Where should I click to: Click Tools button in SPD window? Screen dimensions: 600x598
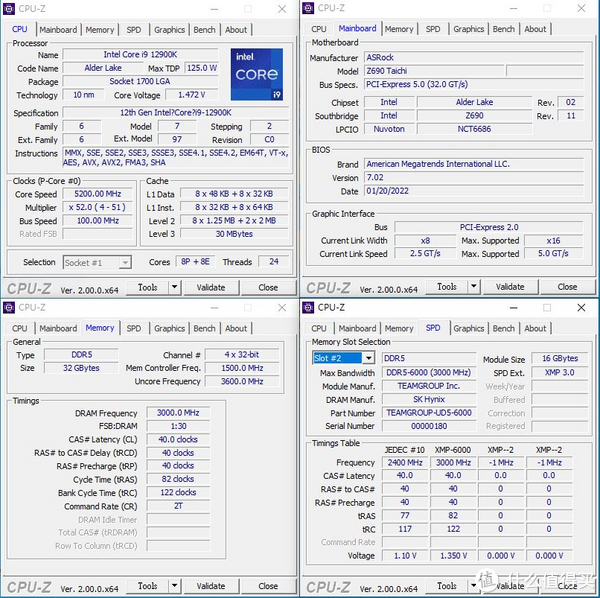[447, 586]
